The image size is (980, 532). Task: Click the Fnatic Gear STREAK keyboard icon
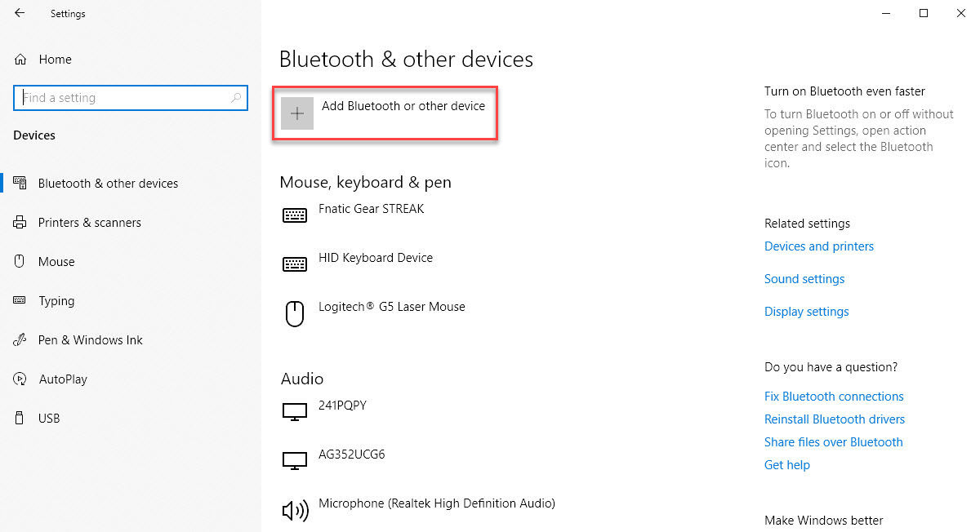click(x=295, y=215)
